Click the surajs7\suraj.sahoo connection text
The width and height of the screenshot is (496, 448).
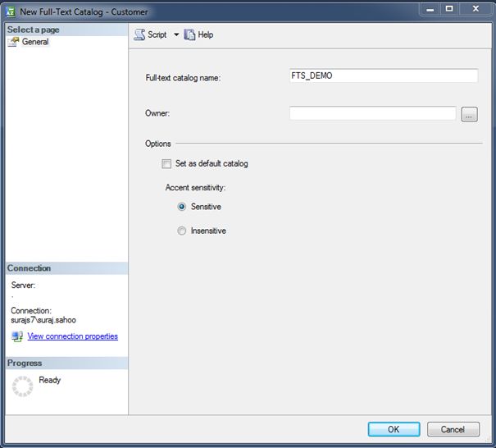click(x=43, y=320)
